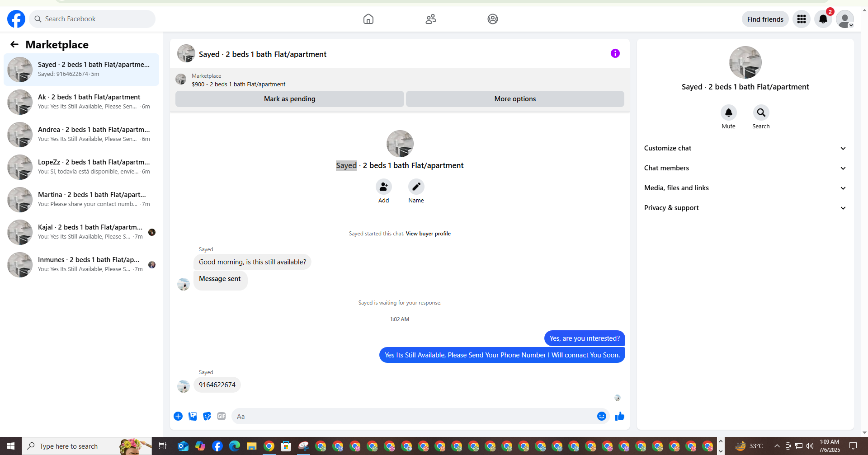This screenshot has height=455, width=868.
Task: Open the Kajal conversation in chat list
Action: click(x=81, y=232)
